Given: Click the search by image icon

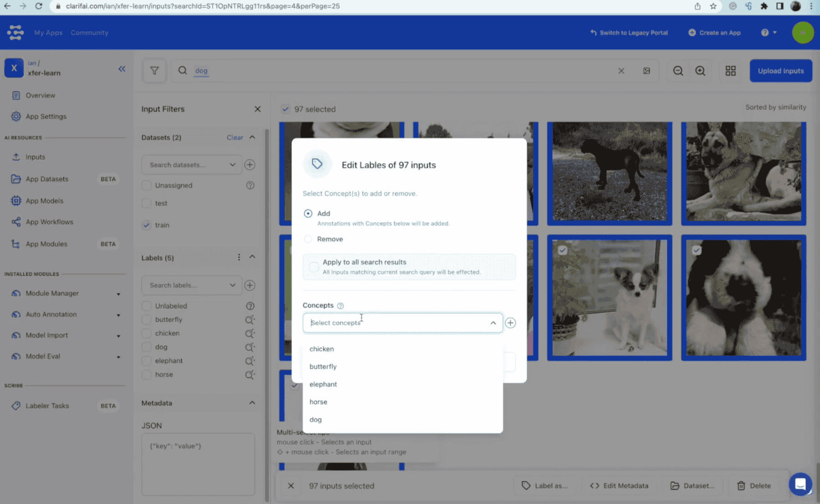Looking at the screenshot, I should pyautogui.click(x=646, y=71).
